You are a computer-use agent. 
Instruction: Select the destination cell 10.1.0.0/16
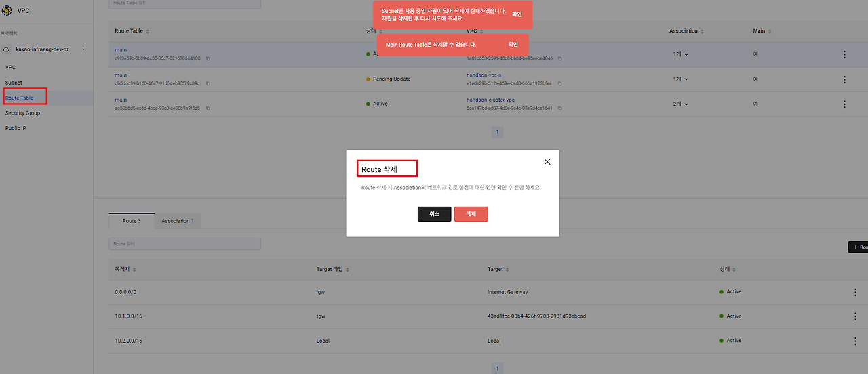(x=129, y=316)
